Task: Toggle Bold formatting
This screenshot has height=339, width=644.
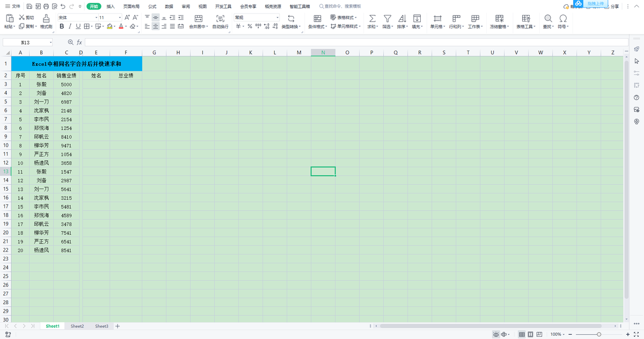Action: tap(62, 26)
